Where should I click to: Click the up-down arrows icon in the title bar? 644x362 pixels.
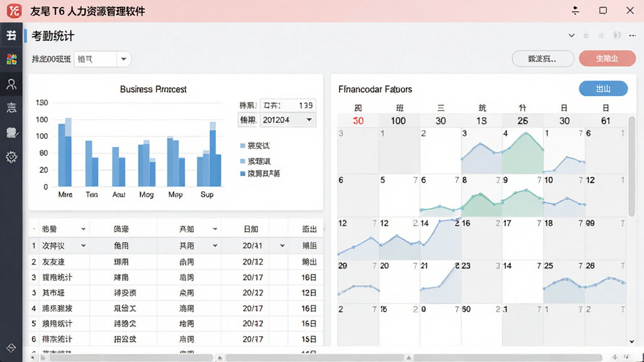point(575,11)
